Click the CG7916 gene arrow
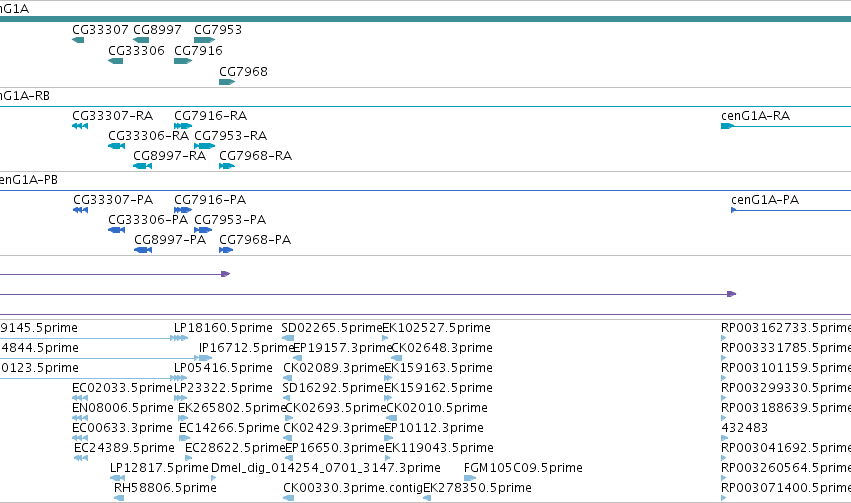Viewport: 851px width, 503px height. point(183,61)
